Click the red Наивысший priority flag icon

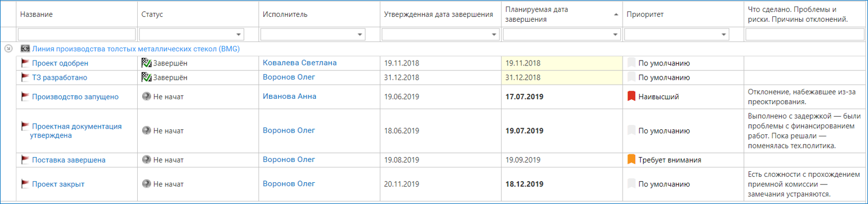(631, 97)
